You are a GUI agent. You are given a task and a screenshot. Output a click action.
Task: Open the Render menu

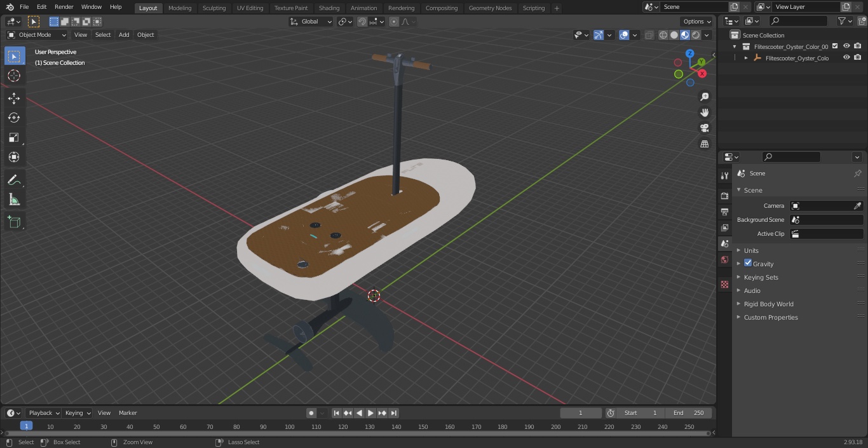pyautogui.click(x=64, y=7)
